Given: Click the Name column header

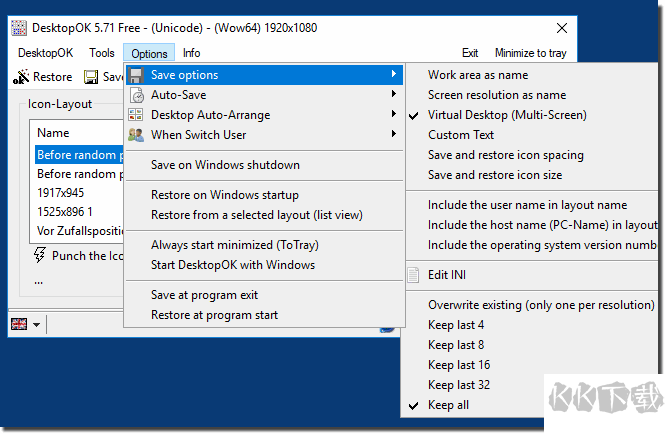Looking at the screenshot, I should coord(77,133).
